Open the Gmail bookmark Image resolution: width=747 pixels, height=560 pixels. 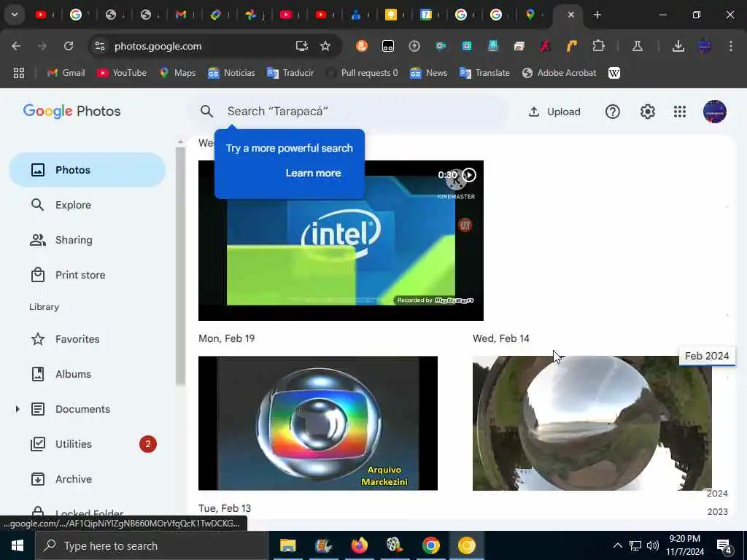(66, 73)
